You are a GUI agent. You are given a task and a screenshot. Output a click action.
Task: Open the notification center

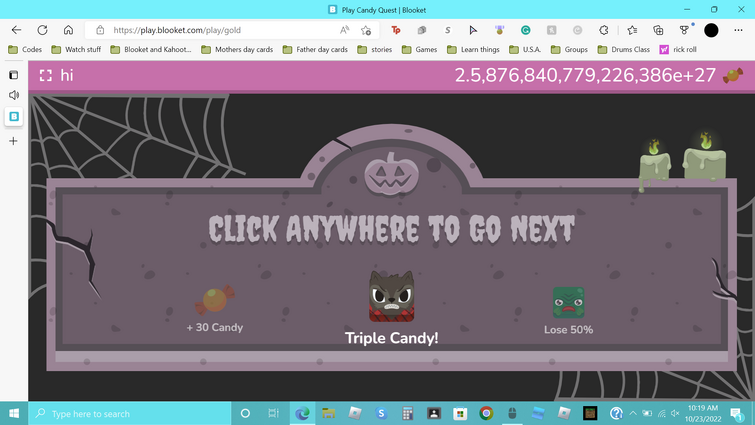click(737, 413)
